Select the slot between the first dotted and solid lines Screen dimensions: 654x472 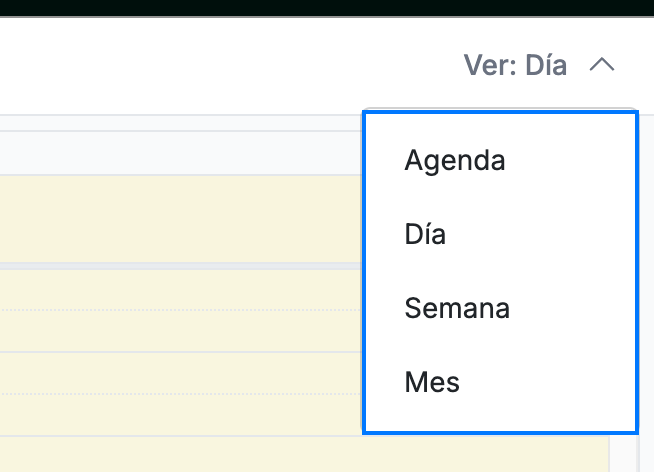point(181,331)
